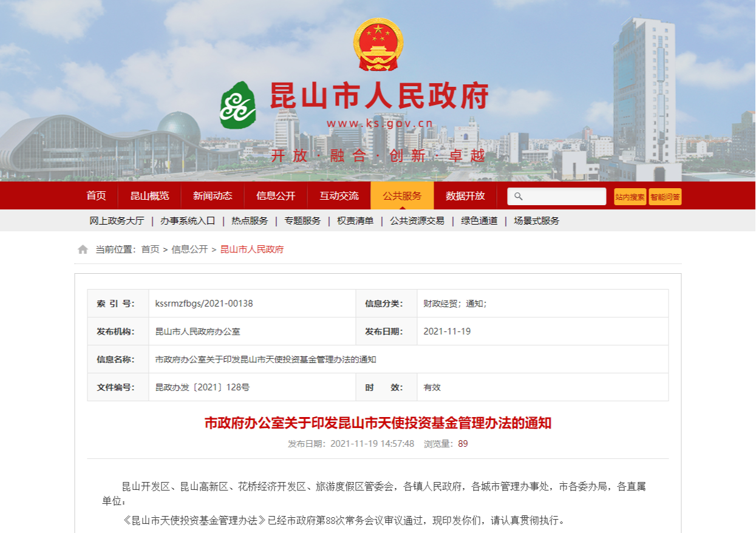Select the highlighted 公共服务 tab
The width and height of the screenshot is (756, 533).
pyautogui.click(x=402, y=195)
